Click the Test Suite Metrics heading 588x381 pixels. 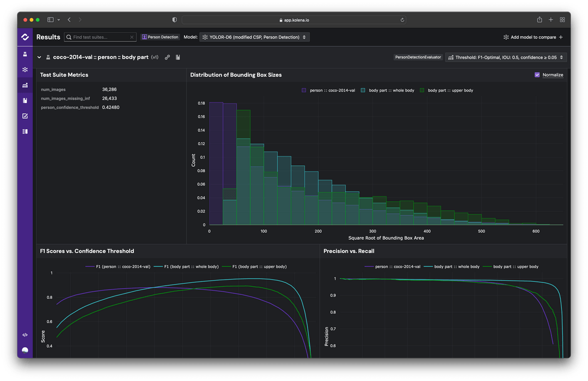click(64, 75)
